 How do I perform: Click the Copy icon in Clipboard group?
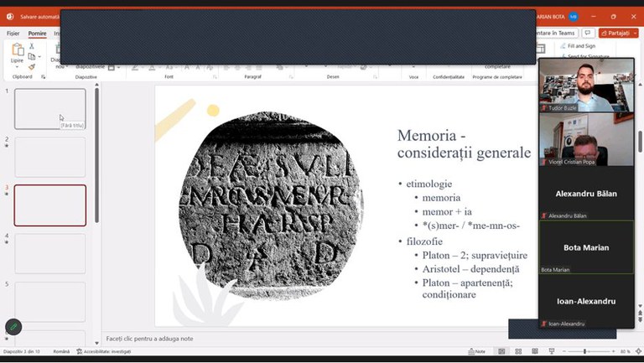click(x=32, y=56)
